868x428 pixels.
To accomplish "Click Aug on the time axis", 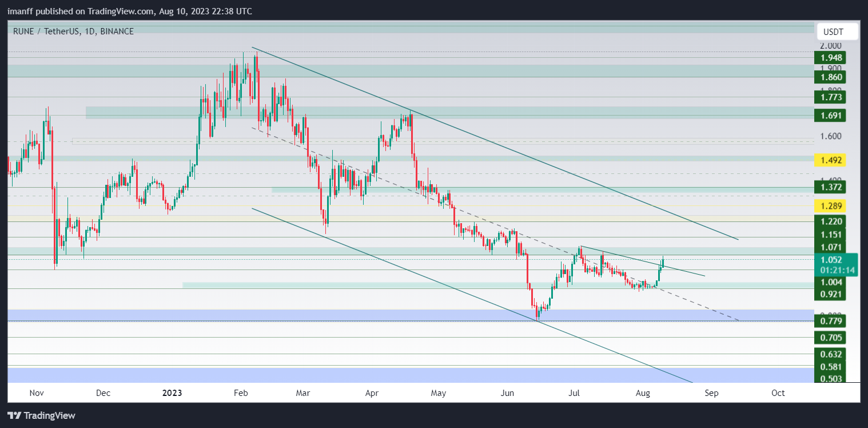I will point(643,393).
